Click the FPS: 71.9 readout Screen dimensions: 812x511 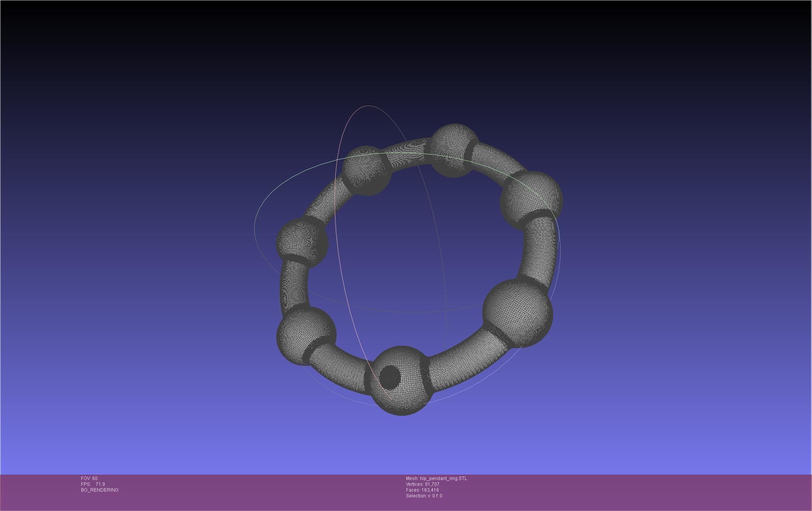(x=93, y=484)
